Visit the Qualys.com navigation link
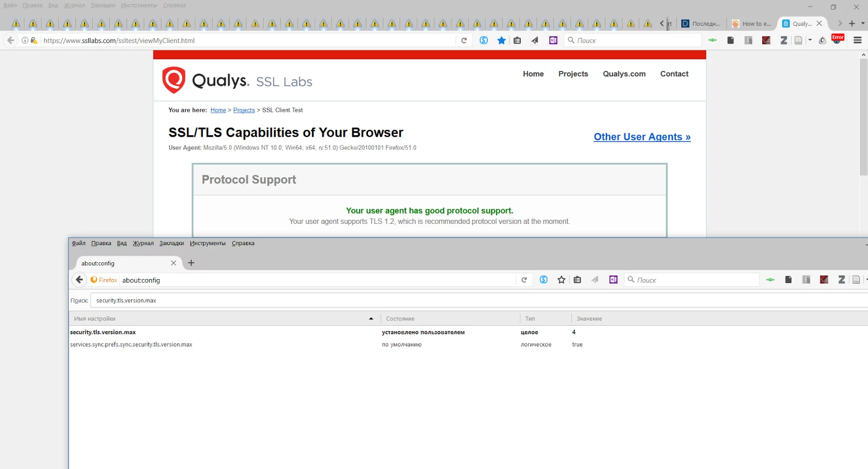Screen dimensions: 868x469 point(624,74)
